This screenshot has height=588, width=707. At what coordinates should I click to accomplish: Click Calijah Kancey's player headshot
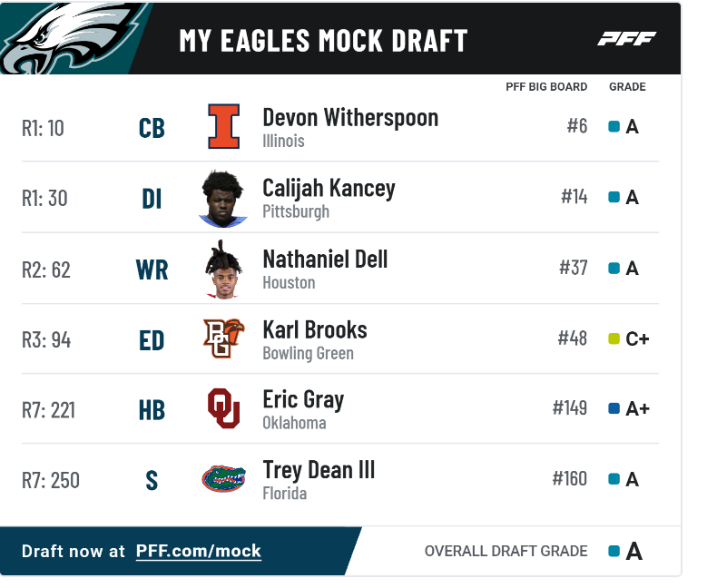223,197
